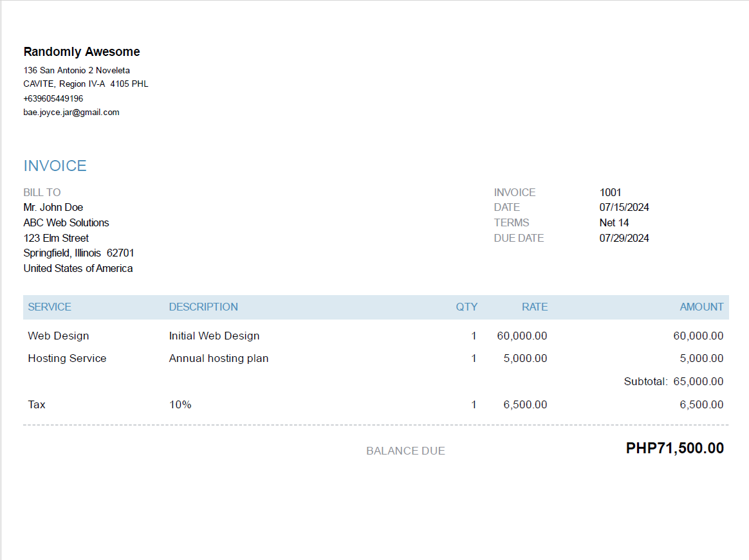Click the terms value Net 14
The image size is (749, 560).
[614, 222]
